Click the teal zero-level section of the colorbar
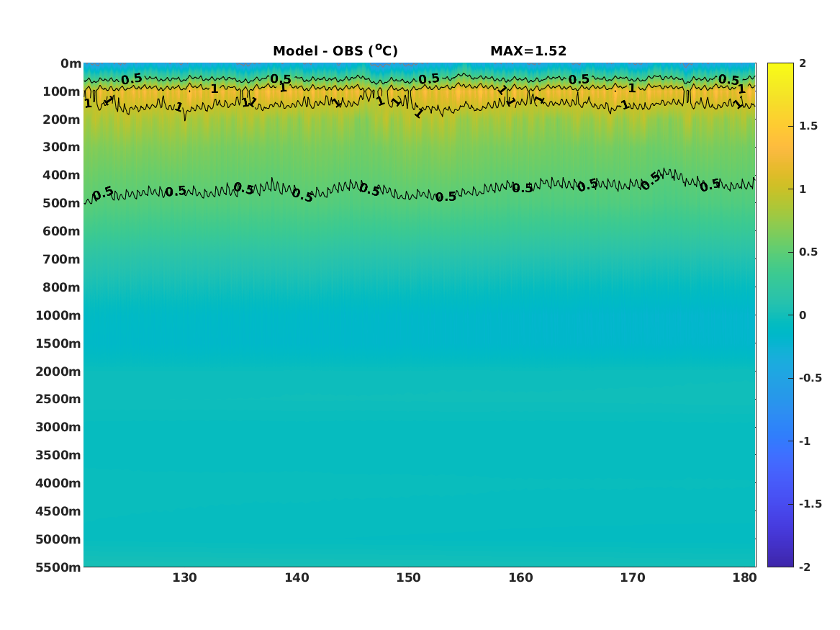The height and width of the screenshot is (630, 840). point(780,315)
